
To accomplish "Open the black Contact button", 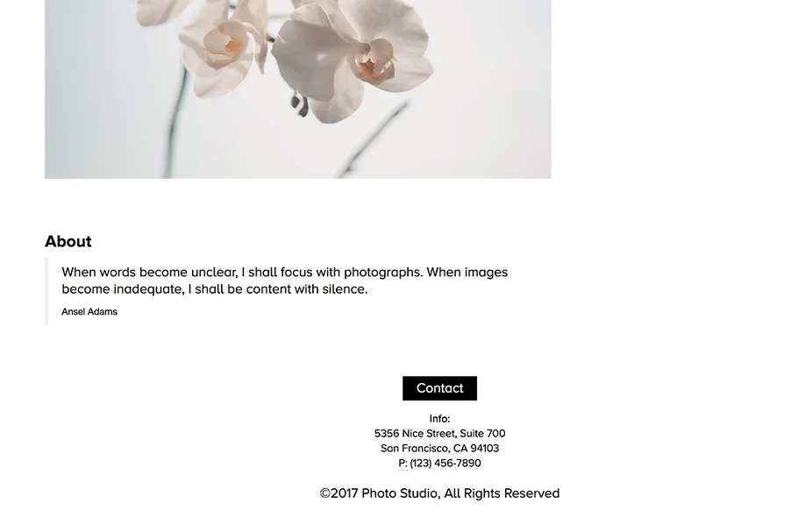I will [x=439, y=388].
